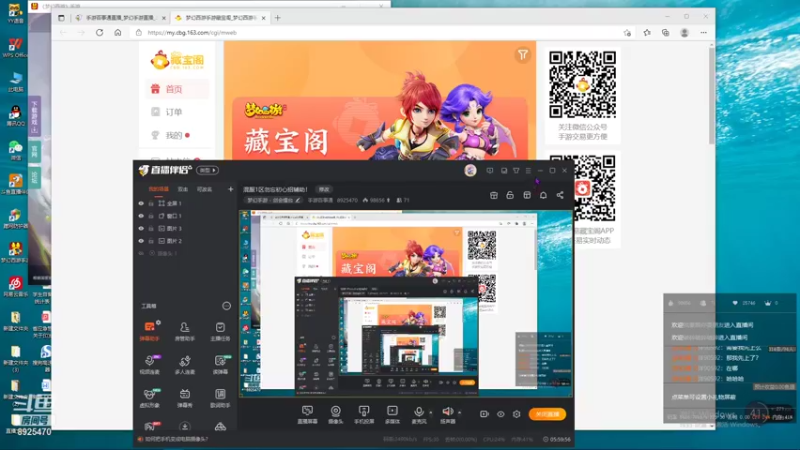Click the store icon above preview
This screenshot has height=450, width=800.
coord(493,195)
